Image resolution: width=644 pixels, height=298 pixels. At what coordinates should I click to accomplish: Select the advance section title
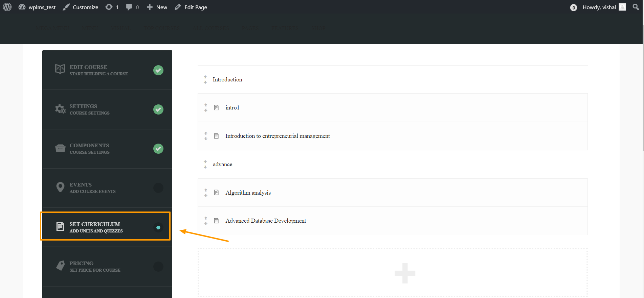coord(222,164)
